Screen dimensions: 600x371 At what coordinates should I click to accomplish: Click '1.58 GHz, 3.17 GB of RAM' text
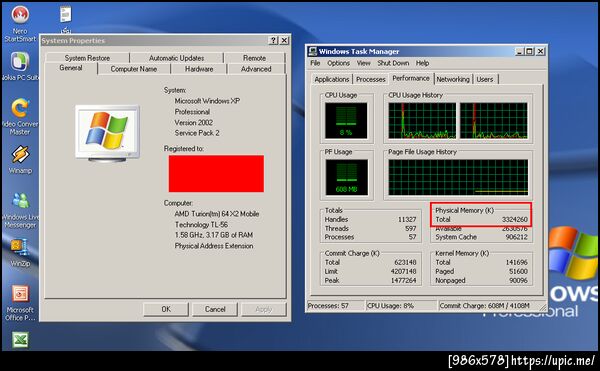(x=214, y=235)
